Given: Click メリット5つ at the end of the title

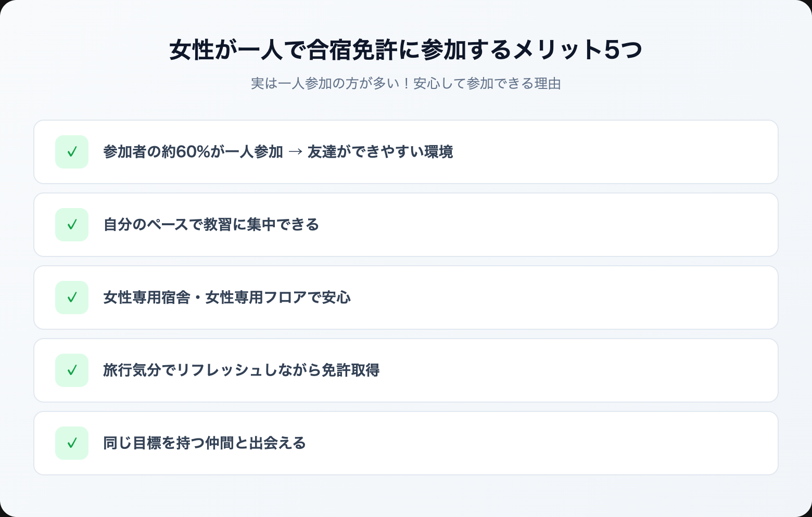Looking at the screenshot, I should pos(578,50).
